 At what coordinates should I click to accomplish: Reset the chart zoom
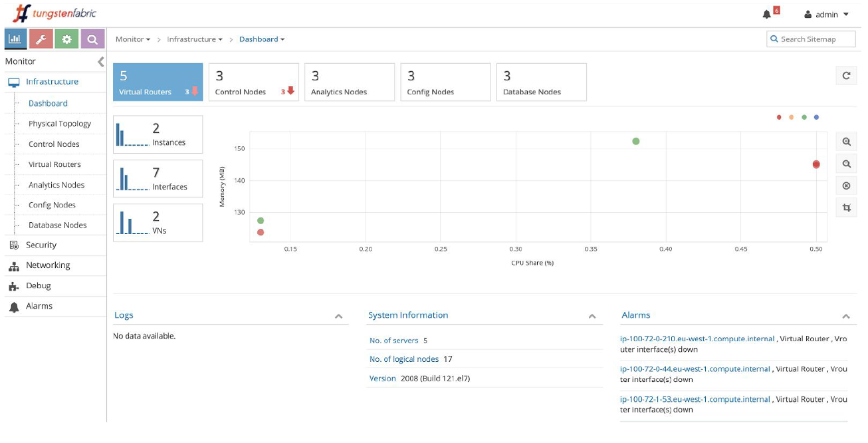pyautogui.click(x=846, y=186)
